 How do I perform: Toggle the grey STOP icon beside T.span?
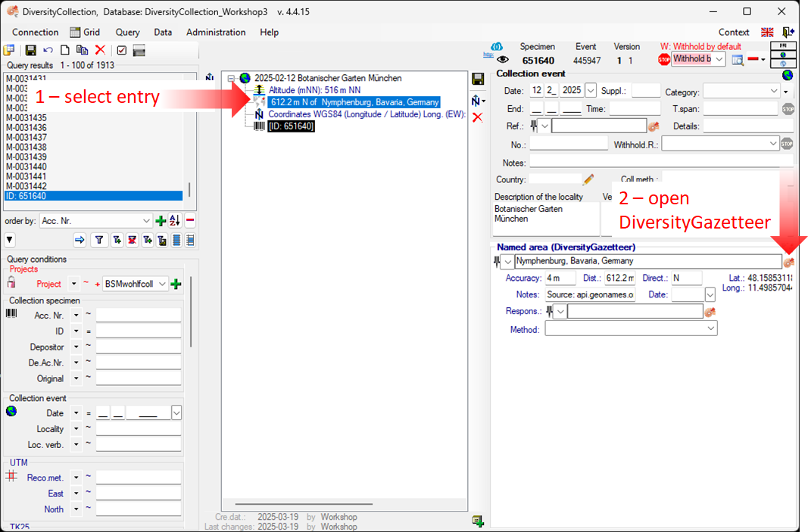[x=788, y=109]
